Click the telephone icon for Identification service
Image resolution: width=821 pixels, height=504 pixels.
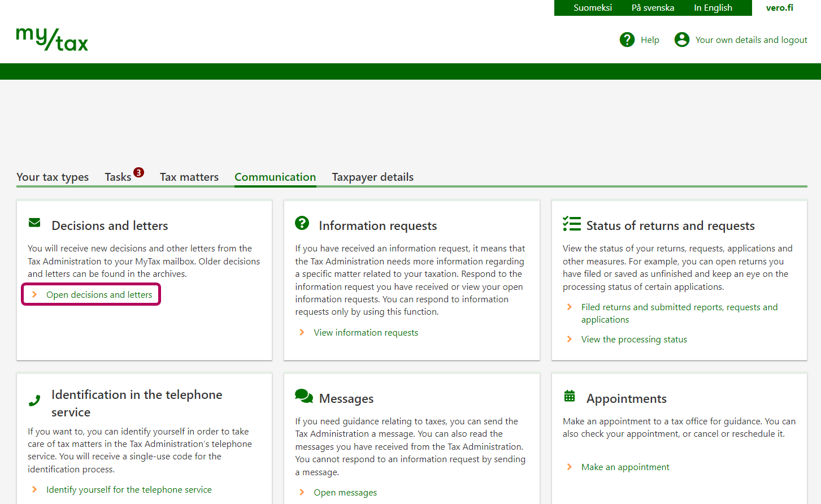34,401
